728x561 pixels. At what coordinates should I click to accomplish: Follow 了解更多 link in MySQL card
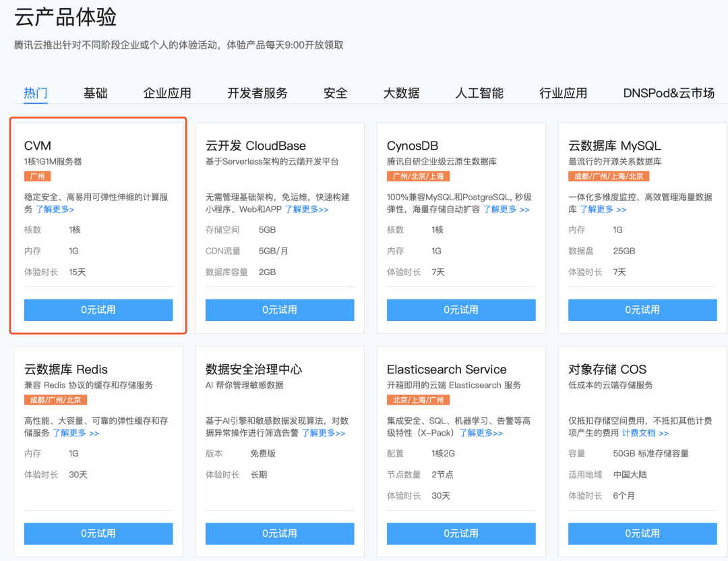pyautogui.click(x=603, y=210)
